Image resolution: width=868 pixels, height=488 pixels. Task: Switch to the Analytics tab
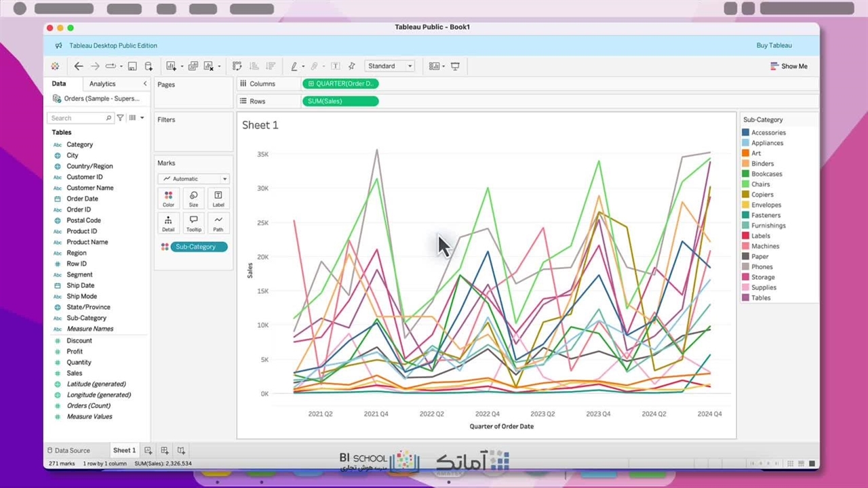point(102,84)
